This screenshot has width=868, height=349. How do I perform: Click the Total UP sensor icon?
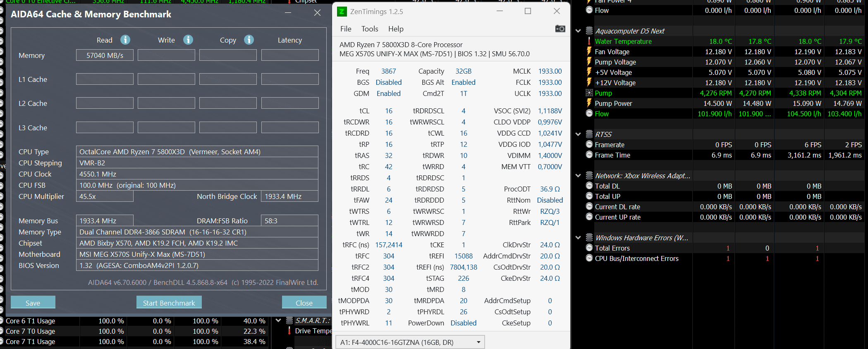[589, 196]
